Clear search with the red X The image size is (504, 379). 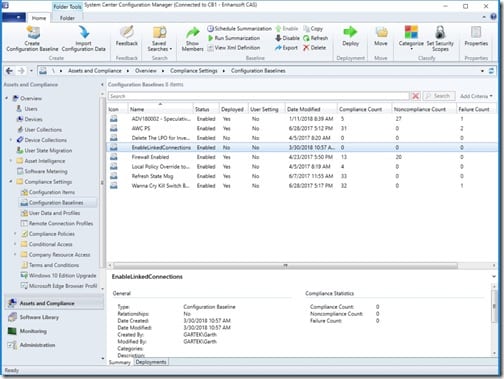pyautogui.click(x=416, y=96)
